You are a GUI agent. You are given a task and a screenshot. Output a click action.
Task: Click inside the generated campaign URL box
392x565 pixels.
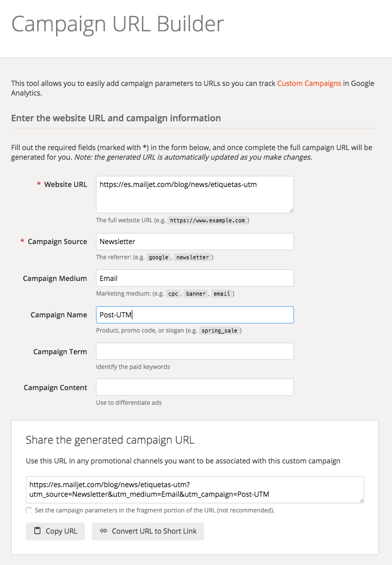(194, 489)
